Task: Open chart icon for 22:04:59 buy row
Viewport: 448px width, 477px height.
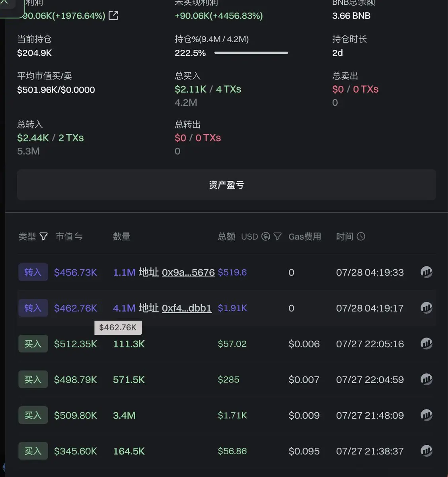Action: pyautogui.click(x=427, y=380)
